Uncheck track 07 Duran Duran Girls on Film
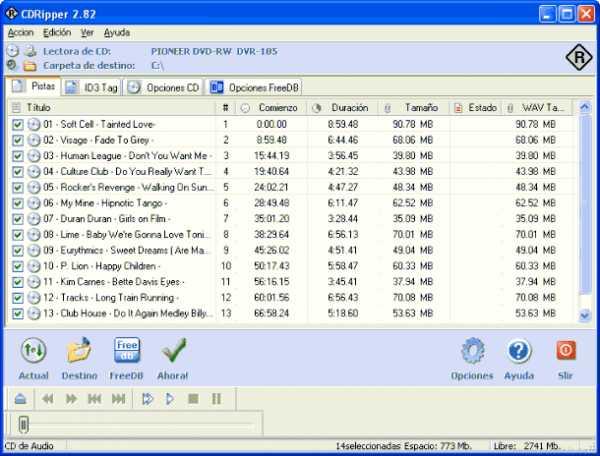 coord(18,219)
